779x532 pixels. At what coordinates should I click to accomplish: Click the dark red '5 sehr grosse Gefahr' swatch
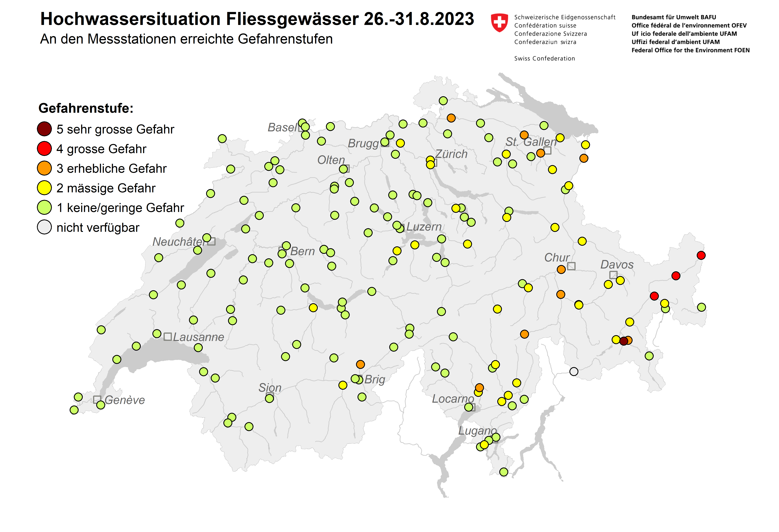pos(44,129)
